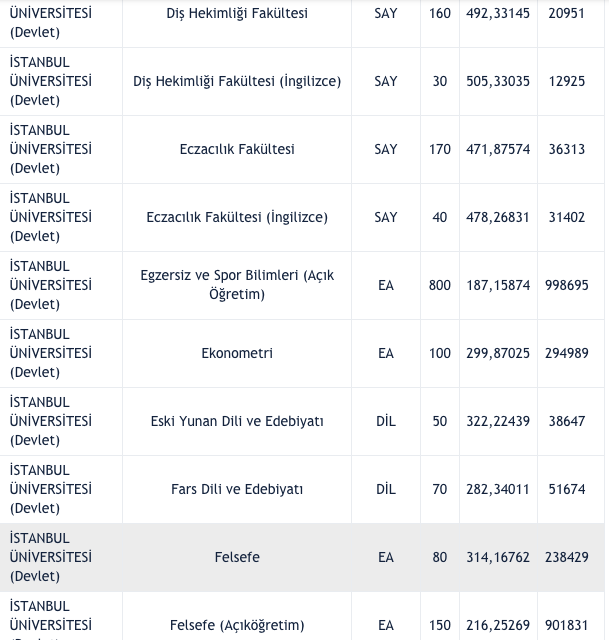Click the first Diş Hekimliği Fakültesi entry
609x640 pixels.
tap(237, 13)
